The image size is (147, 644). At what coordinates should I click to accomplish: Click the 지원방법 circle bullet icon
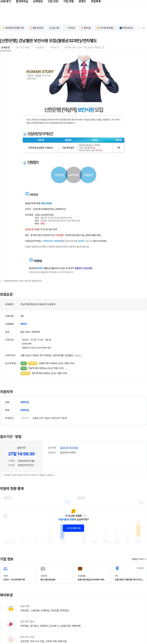tap(31, 260)
